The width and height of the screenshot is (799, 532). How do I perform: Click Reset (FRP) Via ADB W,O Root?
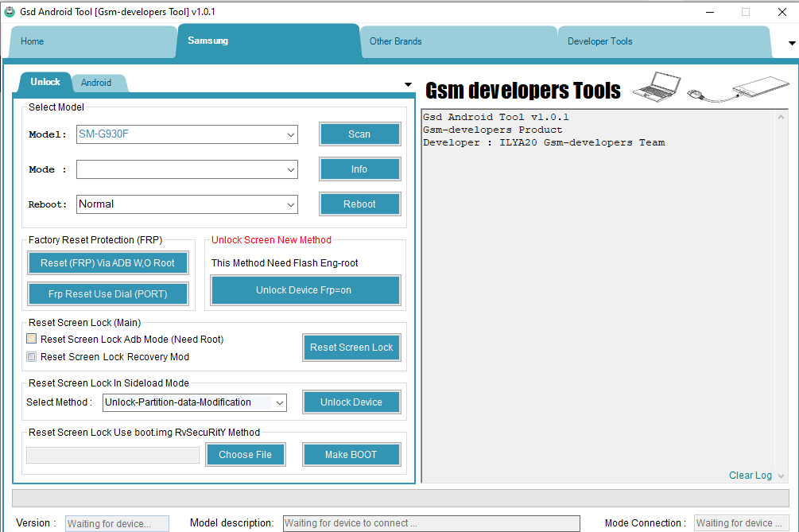click(x=107, y=263)
